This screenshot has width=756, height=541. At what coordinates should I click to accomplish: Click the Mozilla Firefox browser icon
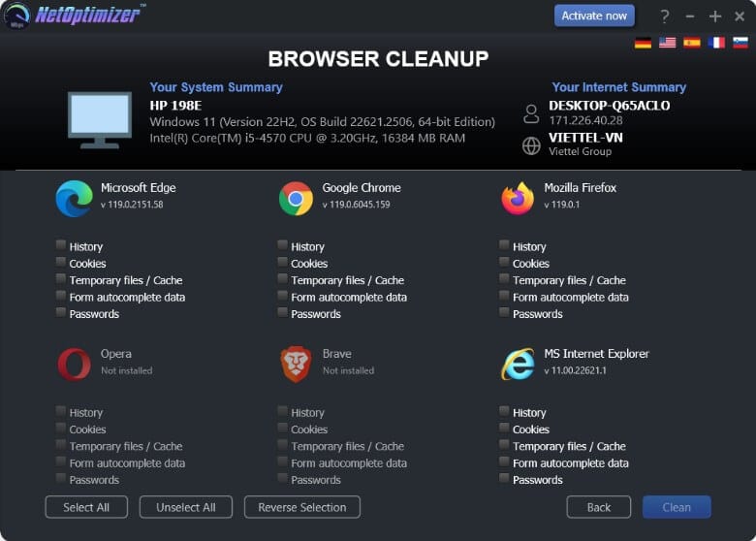(518, 199)
